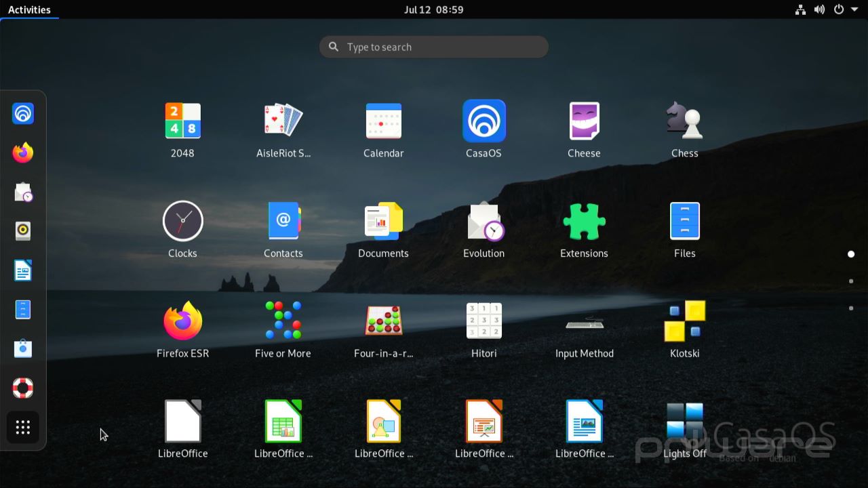Toggle the Show Applications grid button
Viewport: 868px width, 488px height.
23,427
